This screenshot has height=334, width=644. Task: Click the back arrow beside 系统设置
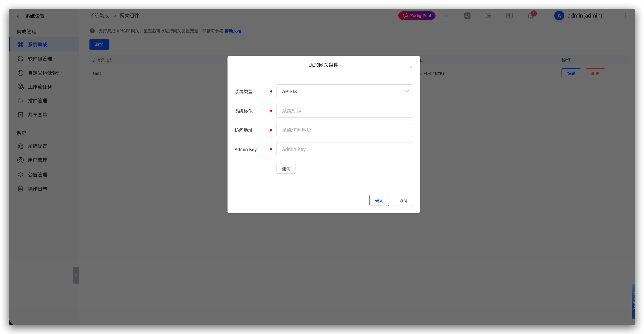(x=19, y=16)
